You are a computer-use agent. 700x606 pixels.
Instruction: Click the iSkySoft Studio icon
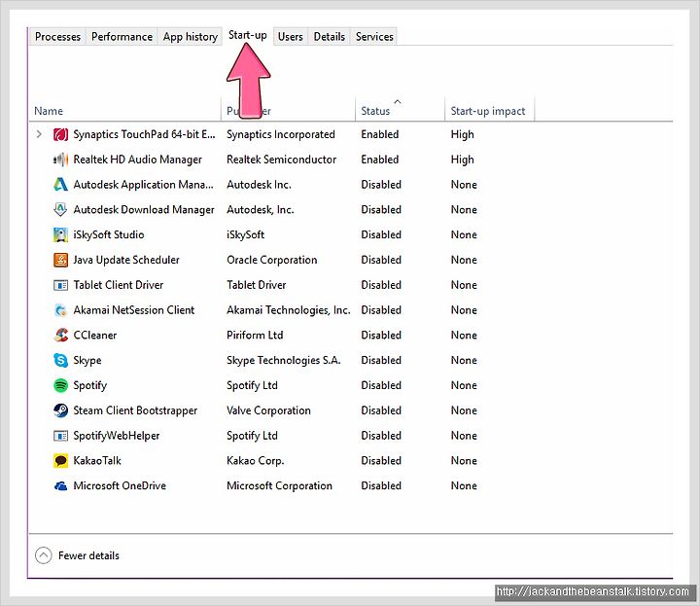coord(60,234)
